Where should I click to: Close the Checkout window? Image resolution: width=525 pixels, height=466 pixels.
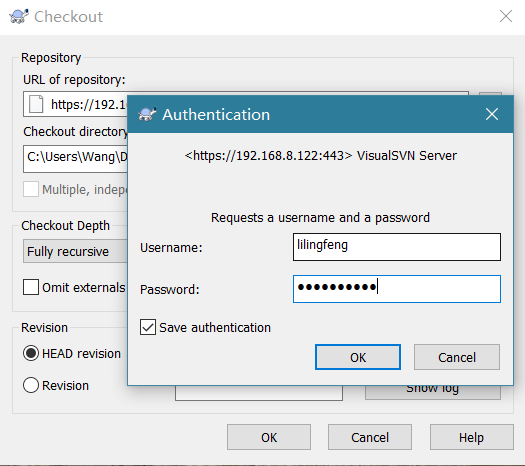coord(506,16)
